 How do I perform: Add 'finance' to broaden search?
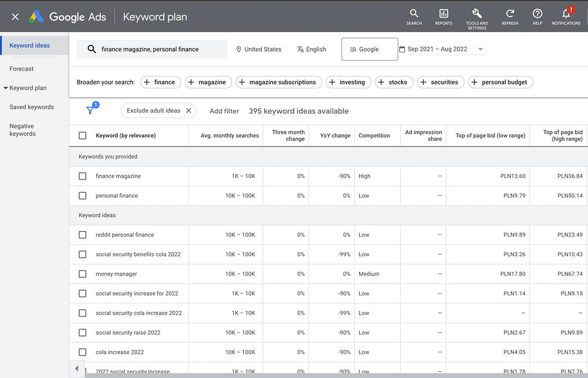coord(161,82)
